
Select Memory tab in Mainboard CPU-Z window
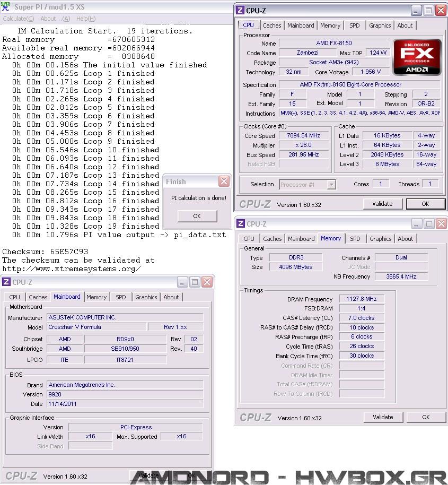pos(96,297)
